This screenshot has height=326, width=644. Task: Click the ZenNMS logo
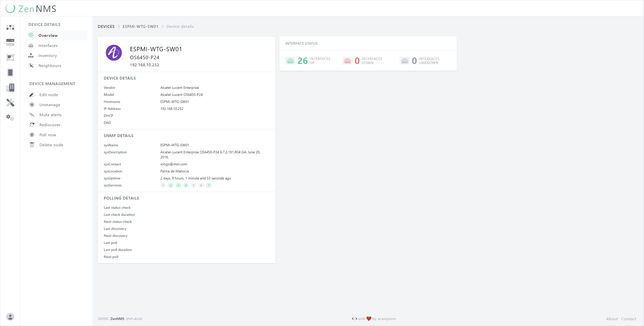[x=31, y=9]
